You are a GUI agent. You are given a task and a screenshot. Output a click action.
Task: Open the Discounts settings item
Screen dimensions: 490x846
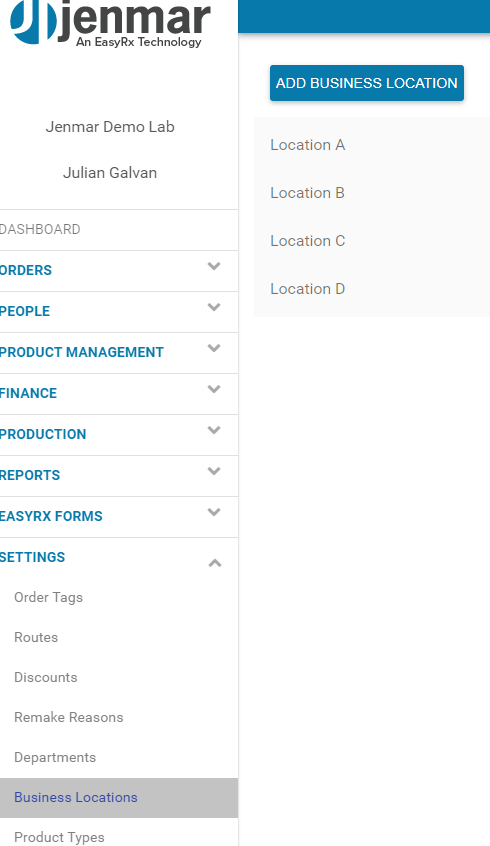coord(46,677)
